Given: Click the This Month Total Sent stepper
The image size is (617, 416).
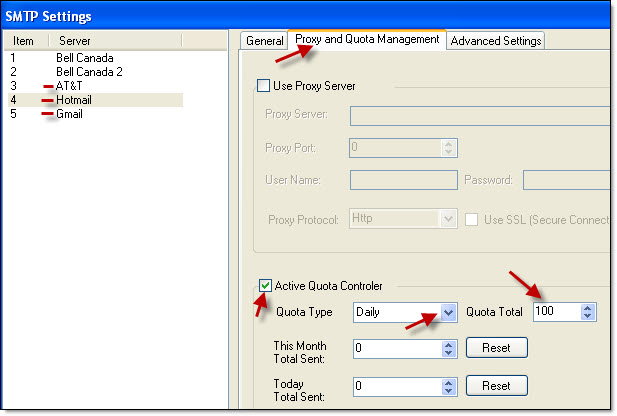Looking at the screenshot, I should (448, 348).
